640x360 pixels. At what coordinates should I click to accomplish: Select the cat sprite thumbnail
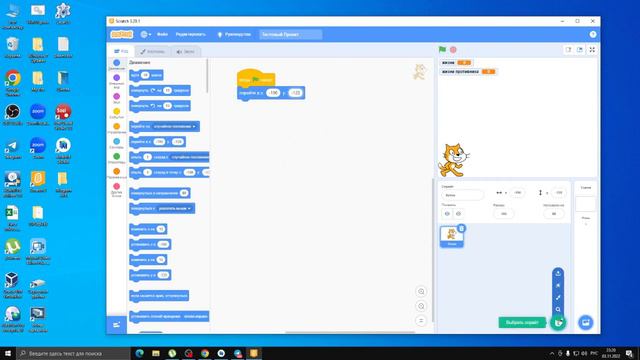[x=451, y=236]
